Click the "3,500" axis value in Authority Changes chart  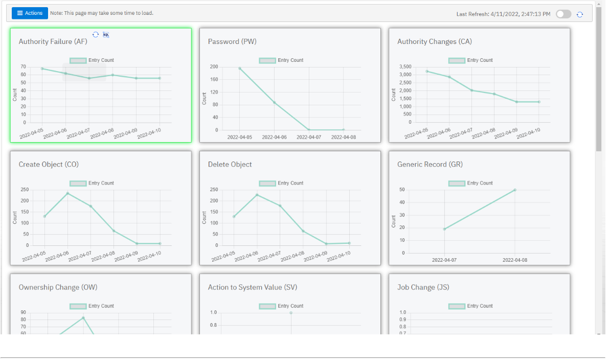coord(405,67)
